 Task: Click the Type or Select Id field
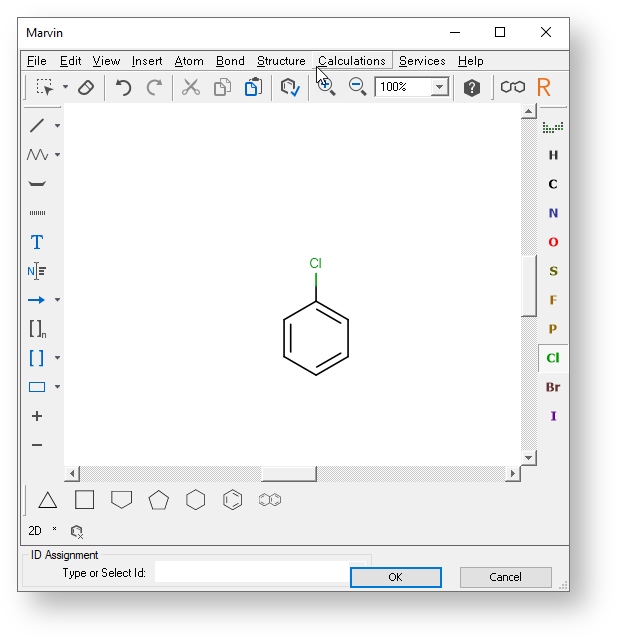(252, 573)
